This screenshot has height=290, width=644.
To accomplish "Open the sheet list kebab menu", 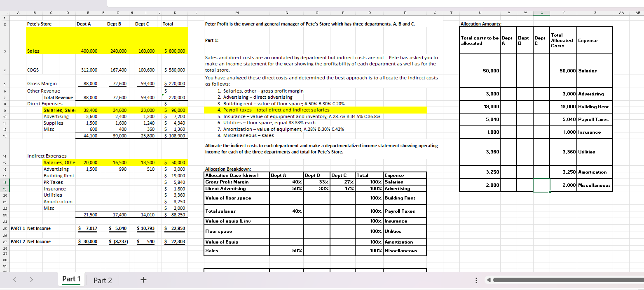I will pos(476,280).
